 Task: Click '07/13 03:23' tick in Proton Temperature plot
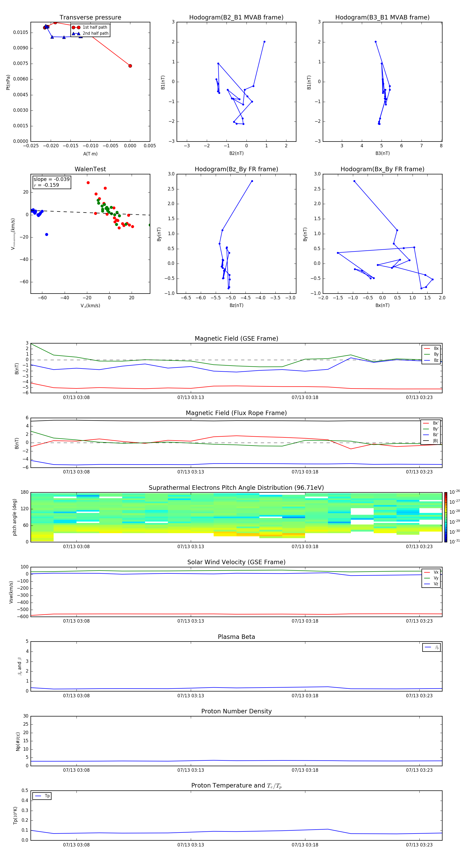419,845
